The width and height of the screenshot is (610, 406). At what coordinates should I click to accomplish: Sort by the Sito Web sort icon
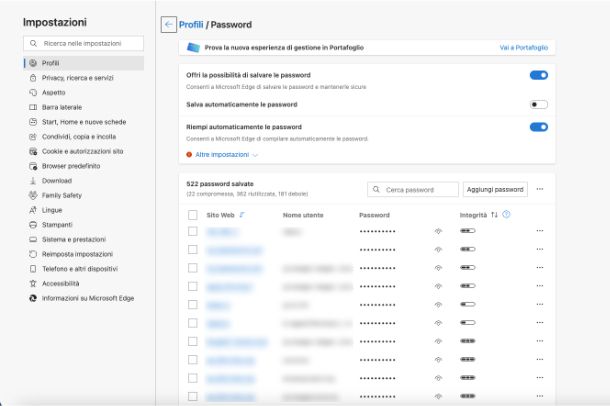[x=242, y=215]
